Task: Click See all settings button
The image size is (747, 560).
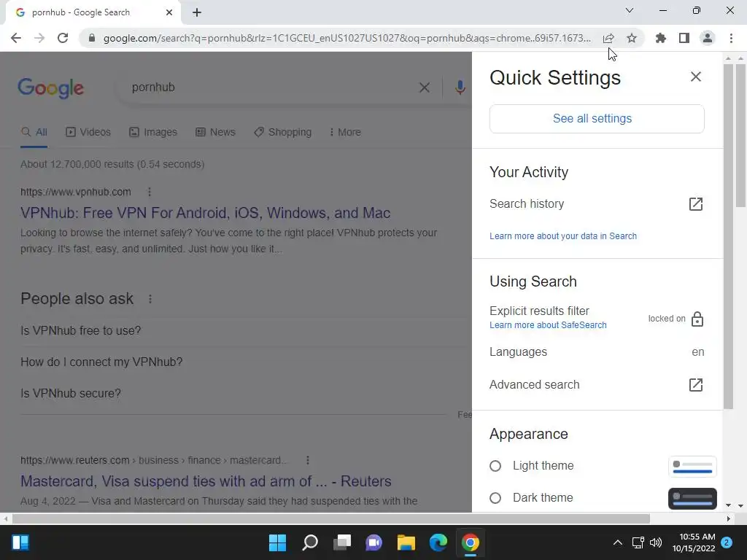Action: click(597, 119)
